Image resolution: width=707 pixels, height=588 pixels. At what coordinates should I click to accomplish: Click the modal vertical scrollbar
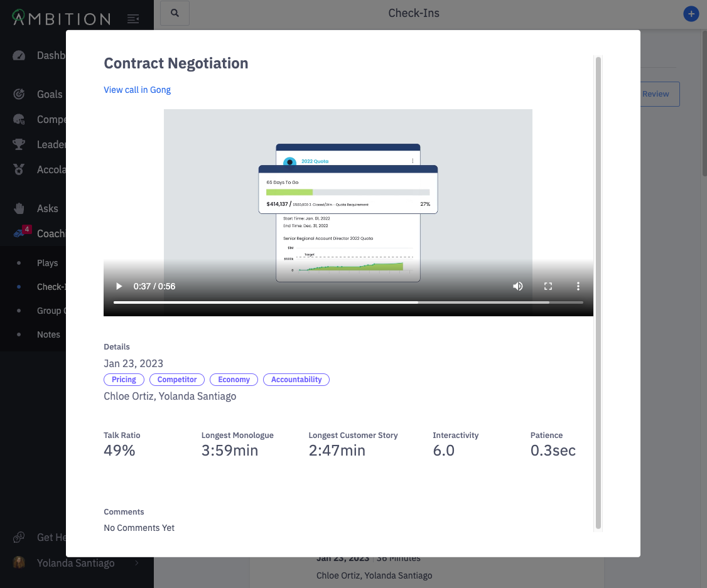point(598,293)
